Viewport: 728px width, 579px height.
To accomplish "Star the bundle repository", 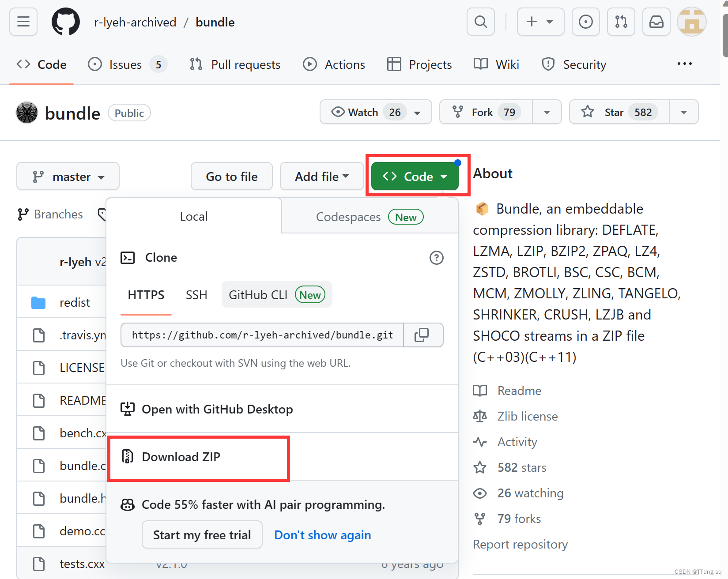I will click(619, 112).
